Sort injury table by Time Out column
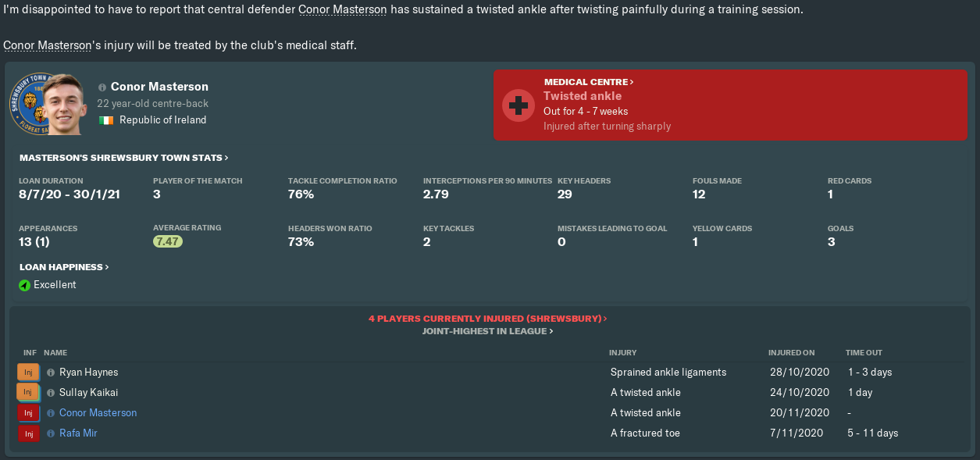 (x=864, y=353)
